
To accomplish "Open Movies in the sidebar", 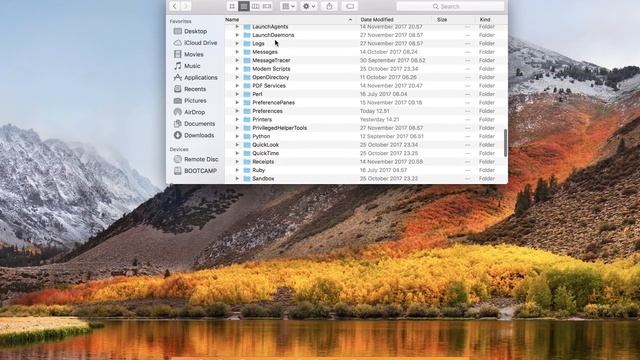I will (x=195, y=54).
